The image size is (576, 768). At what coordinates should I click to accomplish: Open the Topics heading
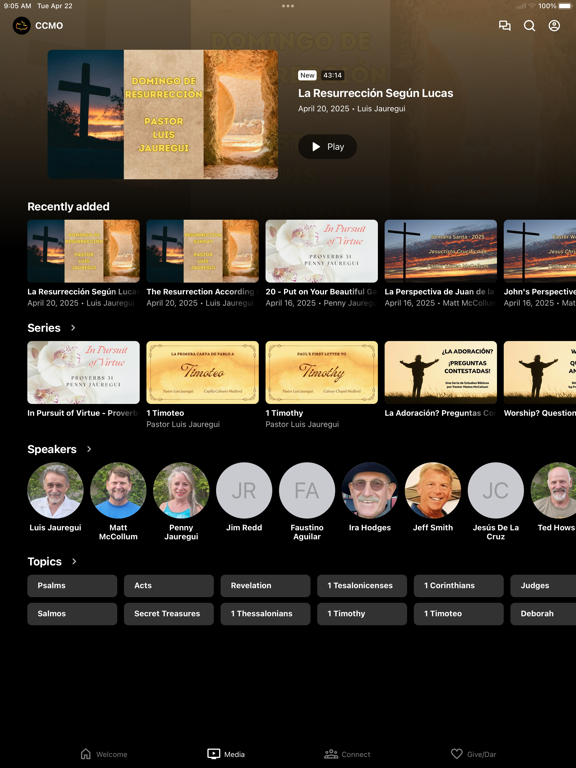(45, 561)
